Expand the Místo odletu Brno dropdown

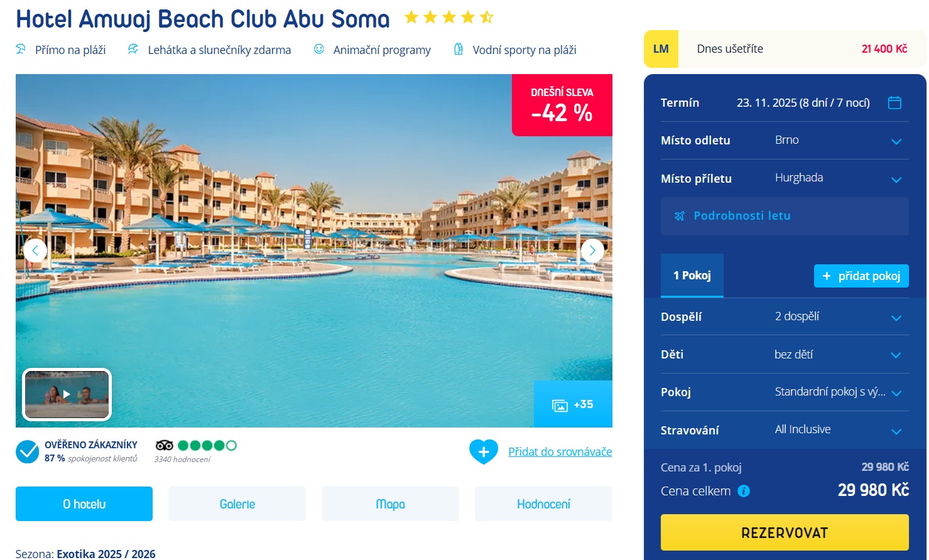pyautogui.click(x=785, y=141)
